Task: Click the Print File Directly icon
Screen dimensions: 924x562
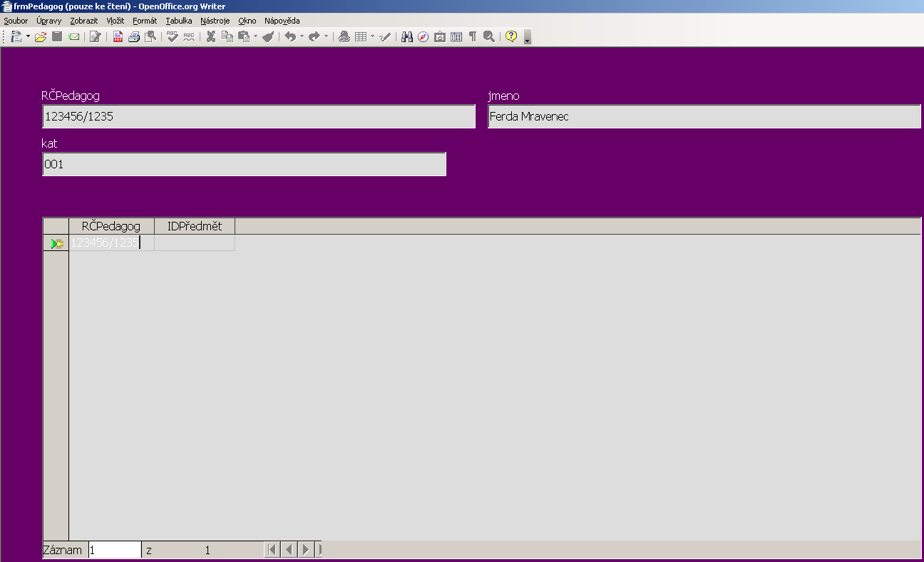Action: point(133,36)
